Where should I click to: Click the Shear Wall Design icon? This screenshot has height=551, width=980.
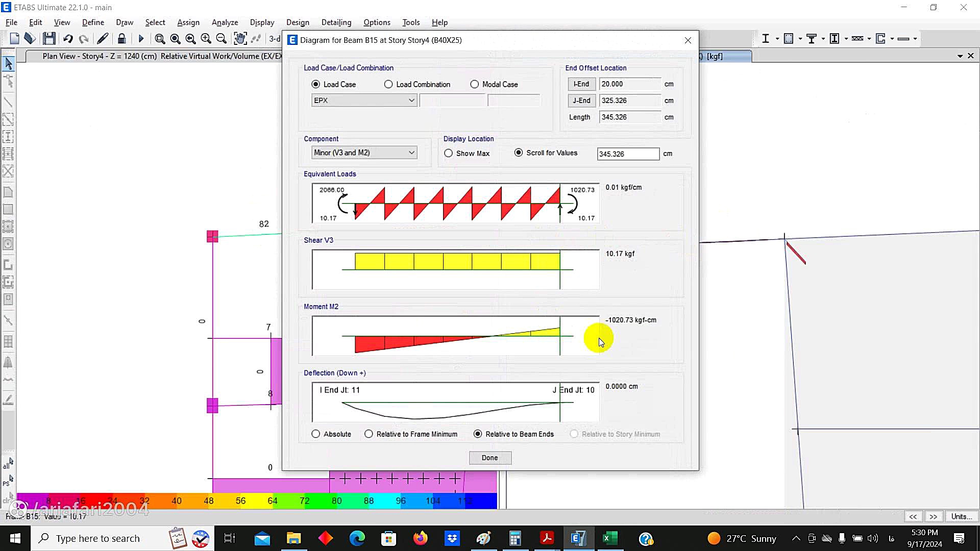[x=880, y=39]
